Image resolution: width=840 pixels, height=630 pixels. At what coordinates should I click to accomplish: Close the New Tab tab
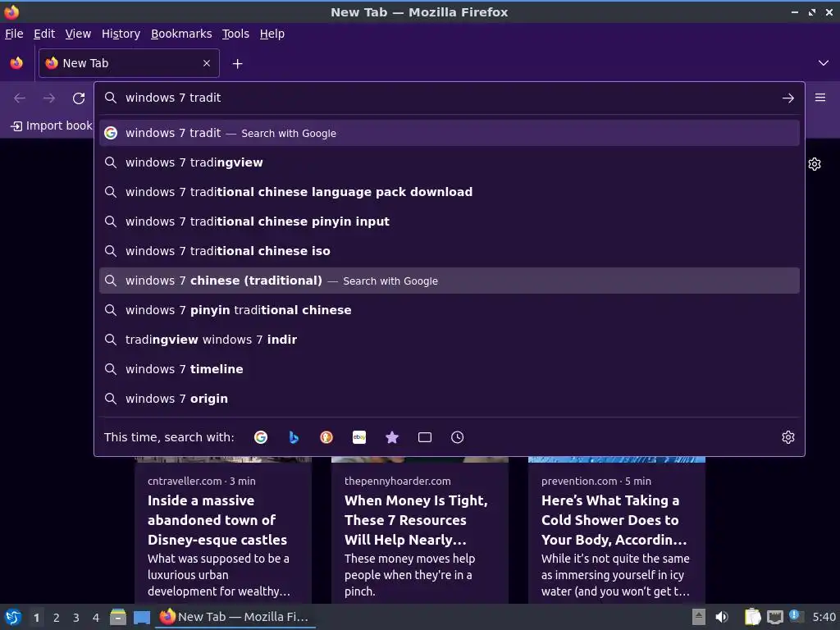click(x=207, y=63)
